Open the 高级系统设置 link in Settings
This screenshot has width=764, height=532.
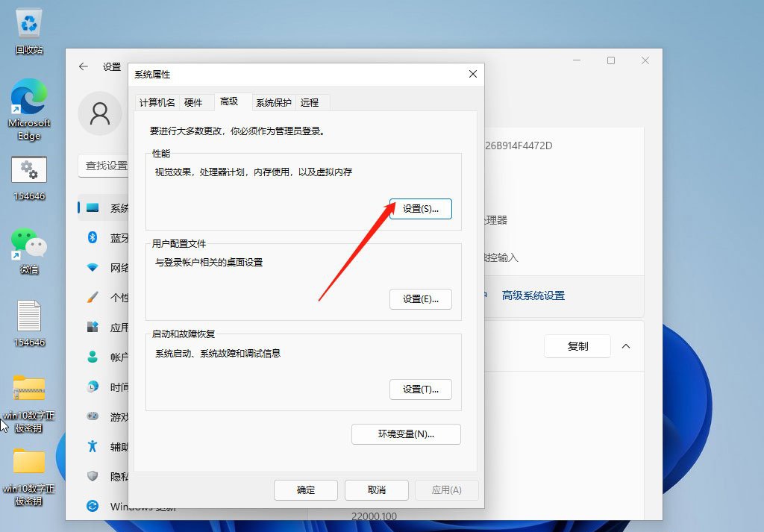533,295
